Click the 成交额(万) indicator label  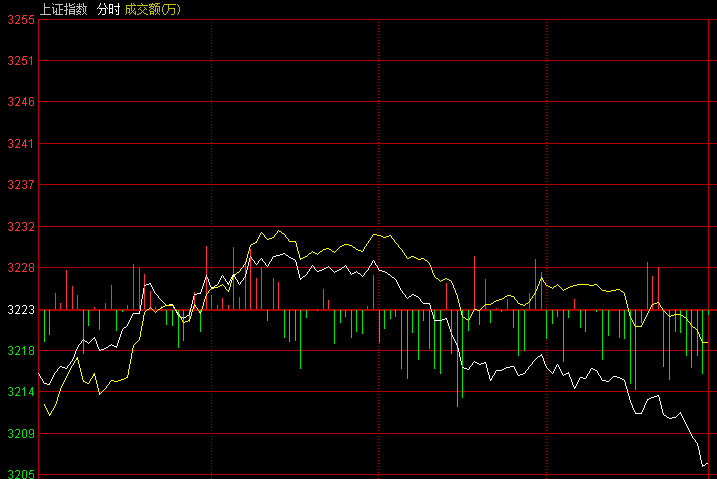pyautogui.click(x=153, y=9)
